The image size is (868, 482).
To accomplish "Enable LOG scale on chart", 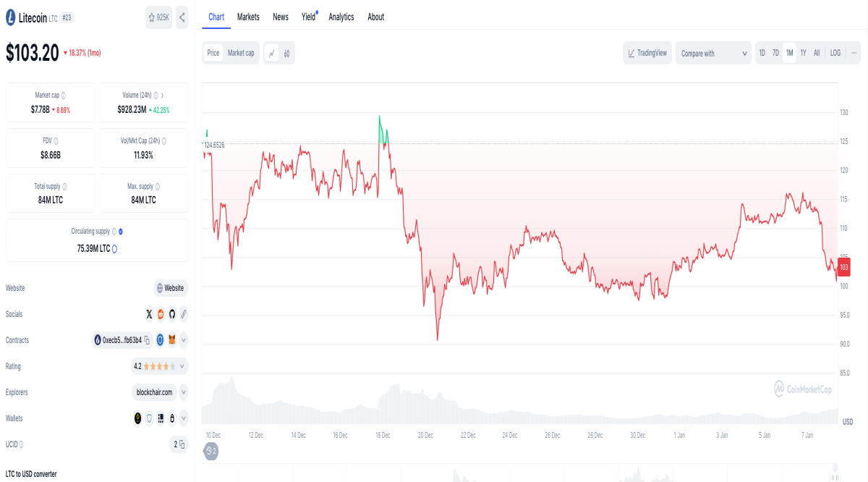I will pyautogui.click(x=835, y=53).
